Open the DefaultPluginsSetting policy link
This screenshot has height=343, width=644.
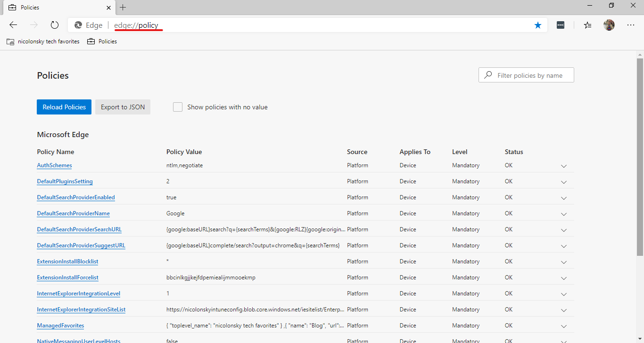tap(65, 181)
